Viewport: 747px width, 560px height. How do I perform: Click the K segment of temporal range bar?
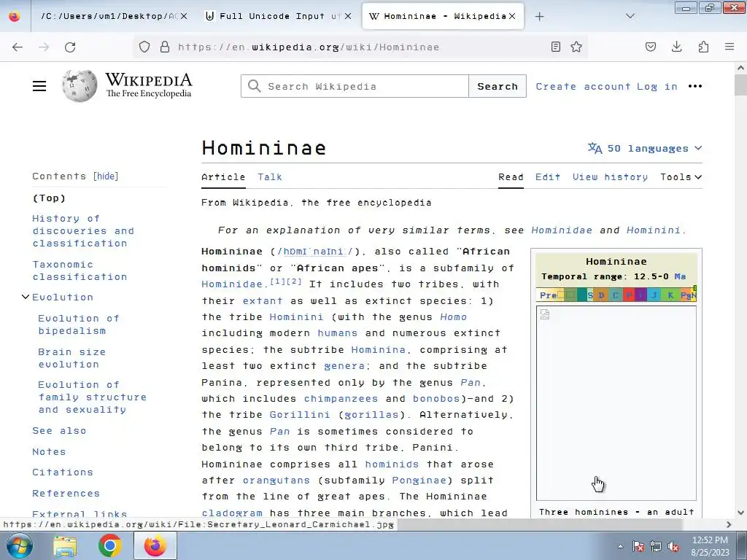point(670,295)
